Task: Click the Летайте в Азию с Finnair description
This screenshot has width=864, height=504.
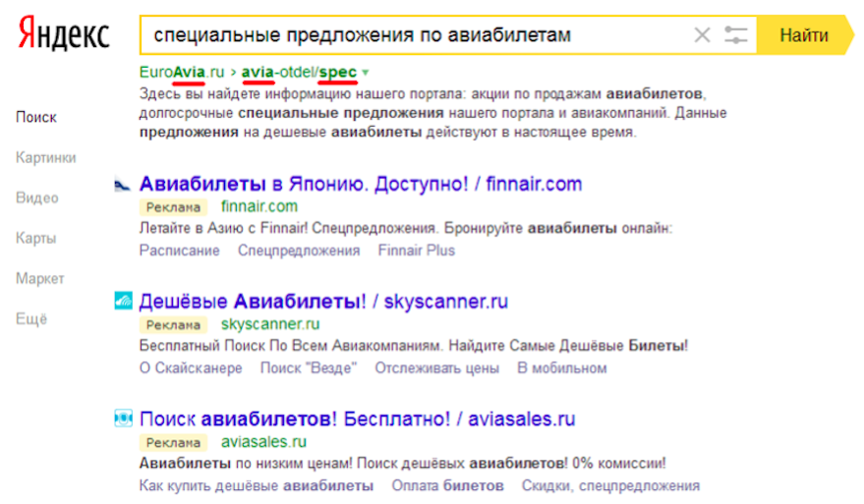Action: [x=406, y=228]
